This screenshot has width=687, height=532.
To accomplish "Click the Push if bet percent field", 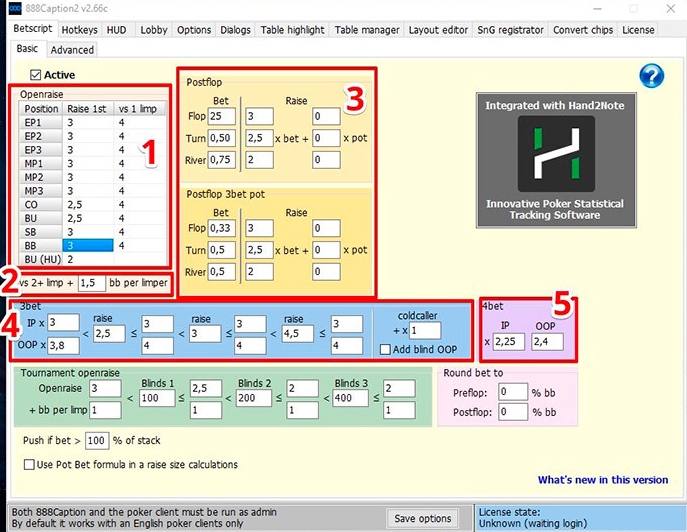I will coord(96,440).
